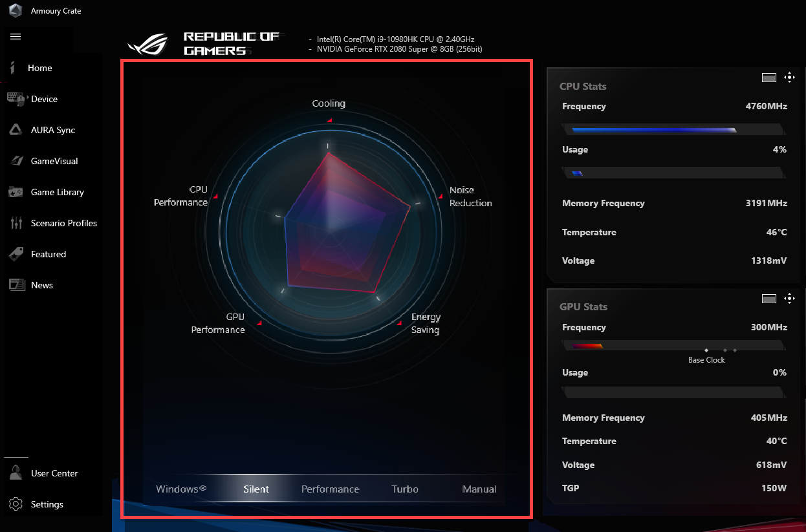Viewport: 806px width, 532px height.
Task: Select the Performance operating mode
Action: 330,489
